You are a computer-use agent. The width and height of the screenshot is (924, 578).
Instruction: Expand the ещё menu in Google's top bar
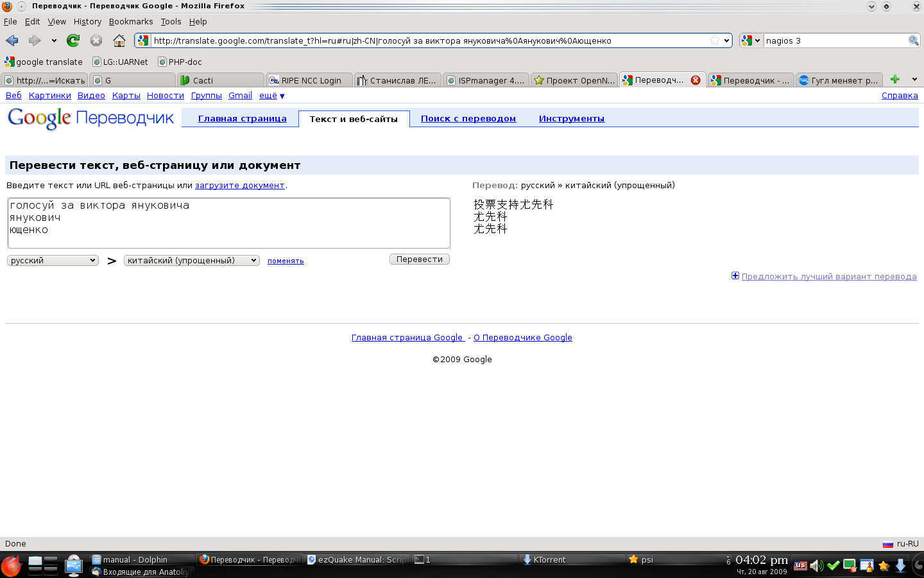pos(272,96)
